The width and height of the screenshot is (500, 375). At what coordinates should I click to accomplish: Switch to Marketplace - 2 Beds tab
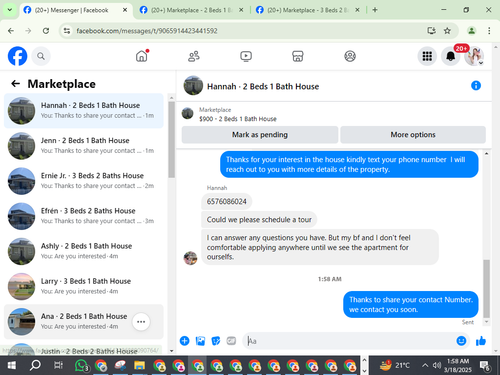point(192,10)
